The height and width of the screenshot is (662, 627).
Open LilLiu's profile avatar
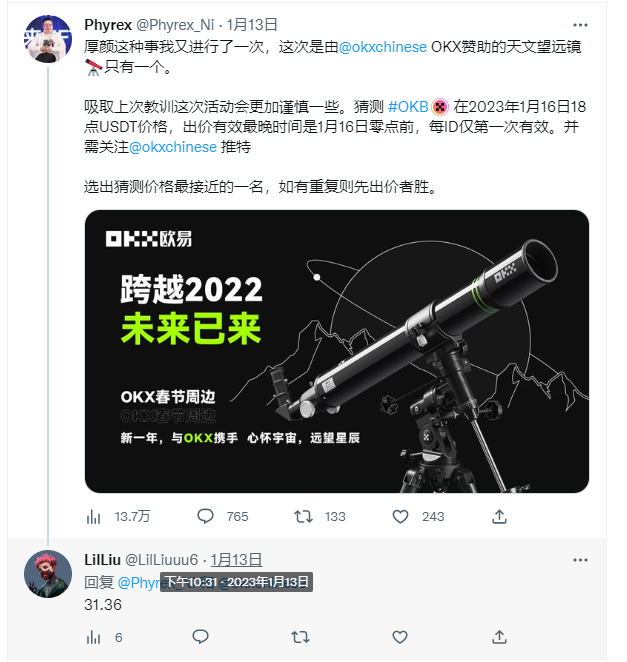coord(48,574)
